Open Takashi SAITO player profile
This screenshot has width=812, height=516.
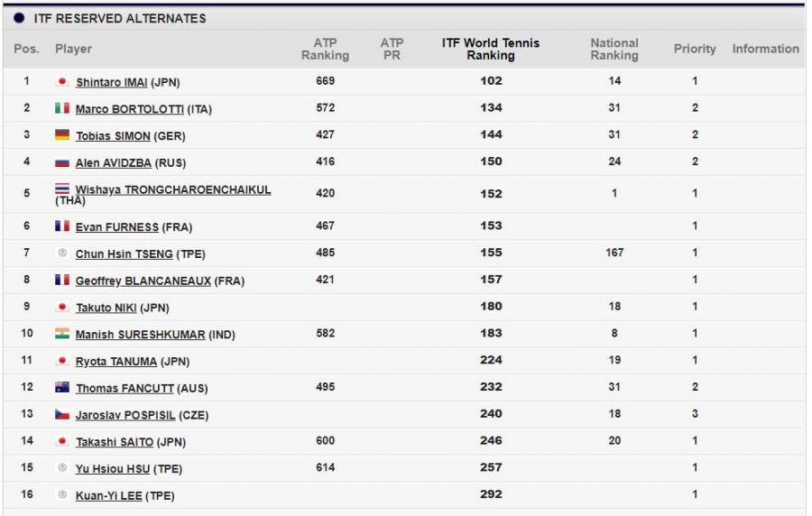point(115,443)
